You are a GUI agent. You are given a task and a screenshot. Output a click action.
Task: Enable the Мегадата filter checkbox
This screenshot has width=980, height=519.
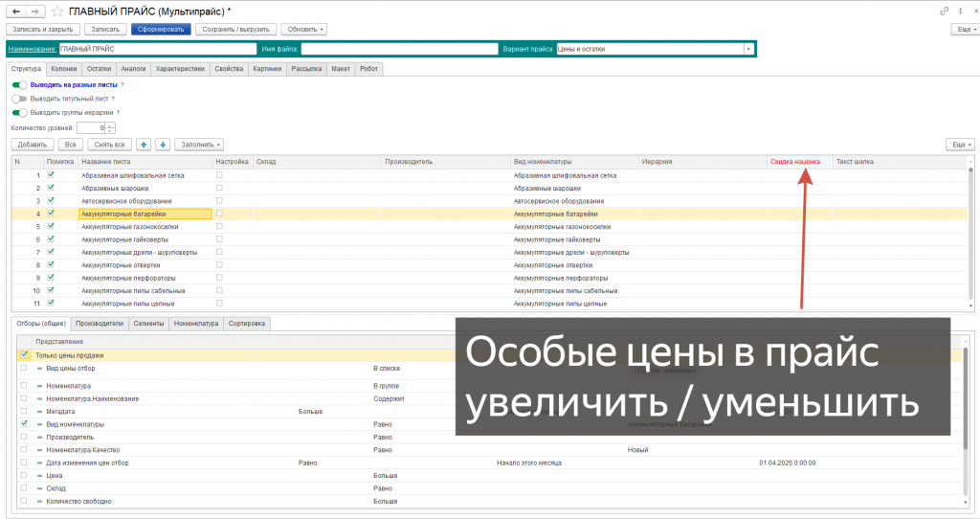click(x=24, y=411)
